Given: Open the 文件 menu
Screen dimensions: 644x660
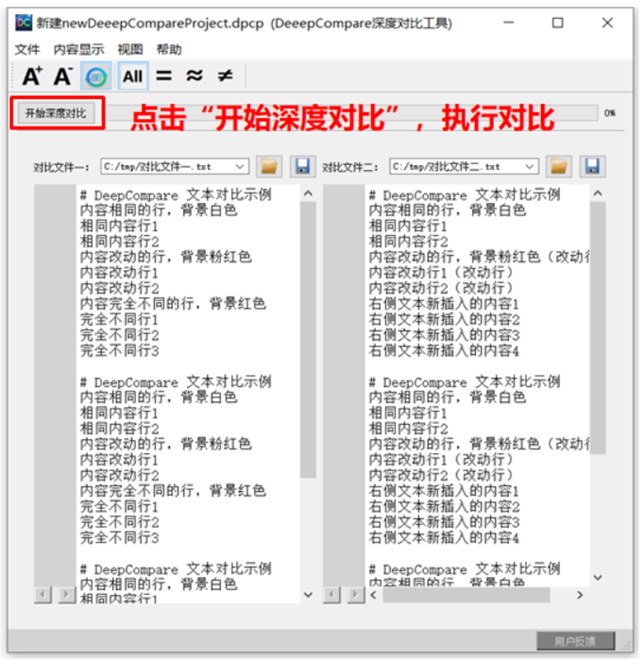Looking at the screenshot, I should pos(28,50).
